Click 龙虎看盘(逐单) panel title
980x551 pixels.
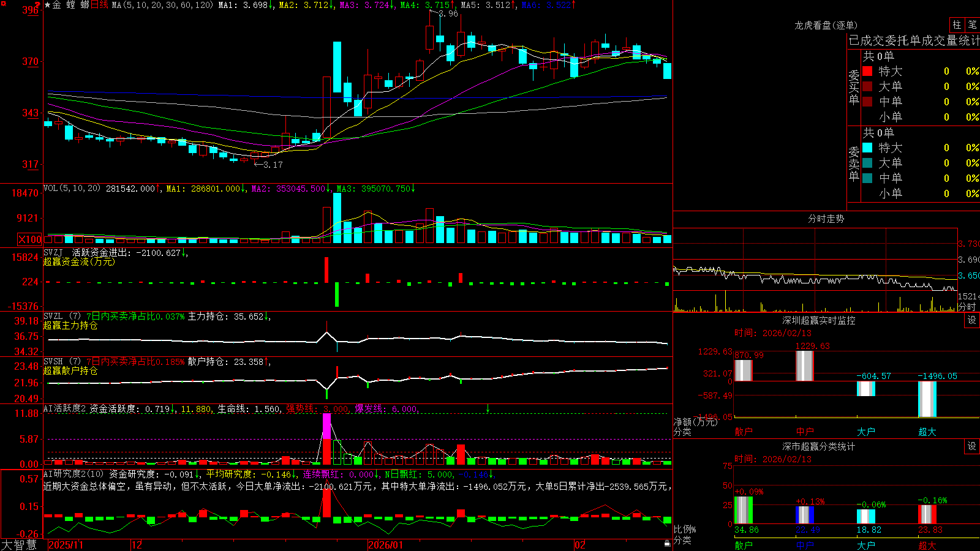[x=826, y=25]
